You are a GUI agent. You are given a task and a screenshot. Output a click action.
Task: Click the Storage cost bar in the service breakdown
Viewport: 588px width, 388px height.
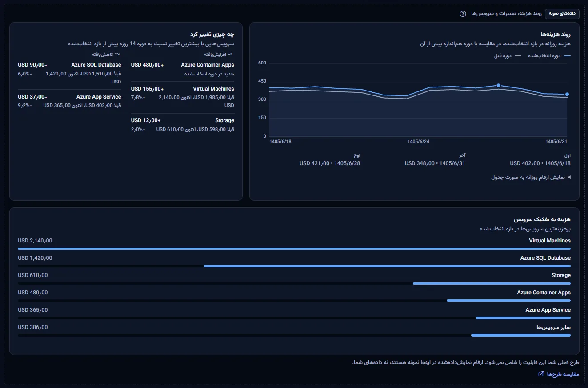click(492, 284)
